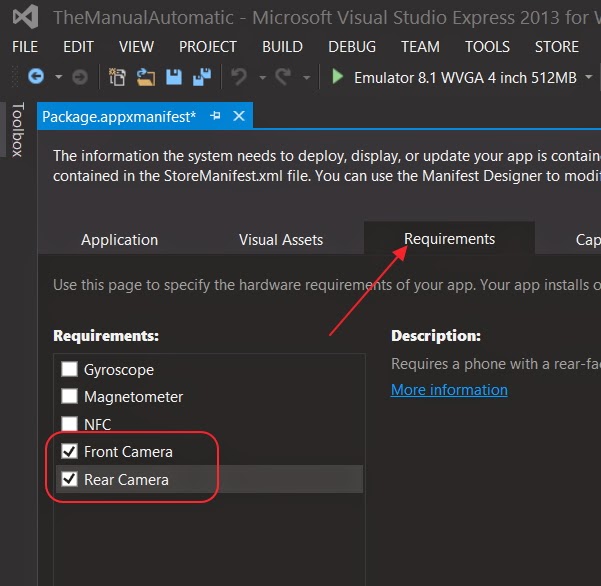Screen dimensions: 601x586
Task: Open the FILE menu
Action: pyautogui.click(x=25, y=47)
